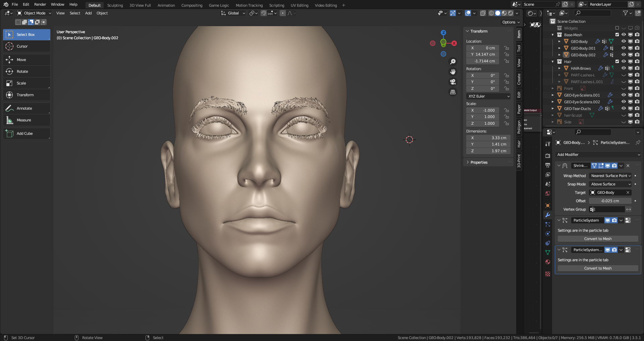
Task: Open Snap Mode Above Surface dropdown
Action: pyautogui.click(x=610, y=184)
